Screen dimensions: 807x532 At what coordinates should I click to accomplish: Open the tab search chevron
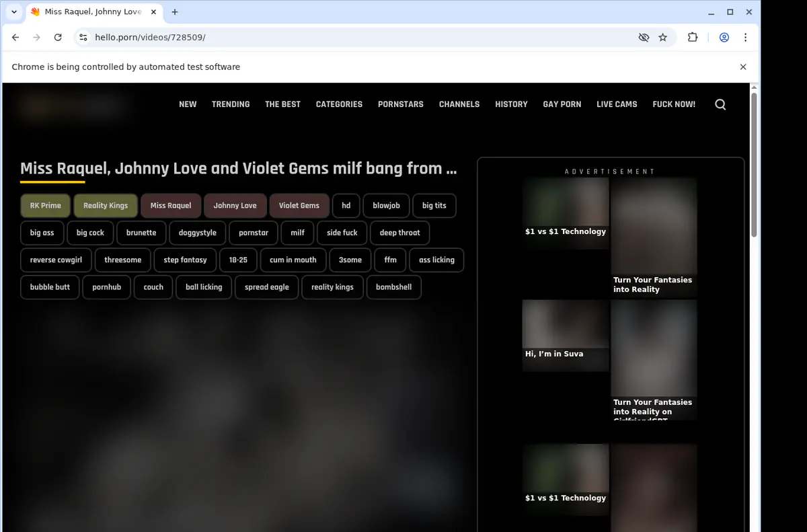coord(14,12)
